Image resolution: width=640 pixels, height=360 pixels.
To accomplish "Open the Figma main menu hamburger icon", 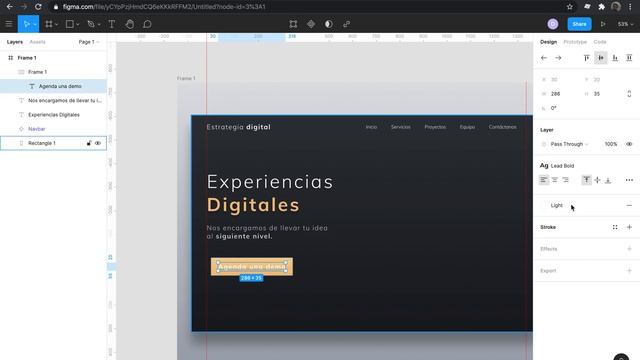I will pos(9,24).
